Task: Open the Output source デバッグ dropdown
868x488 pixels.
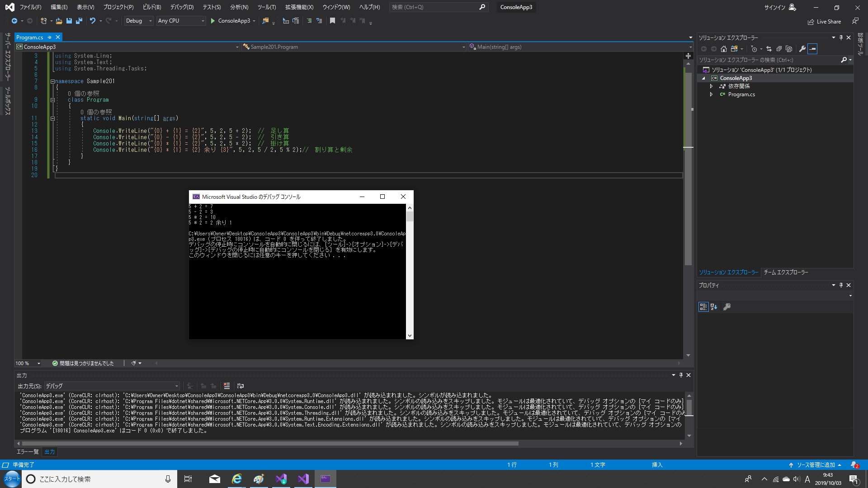Action: (112, 386)
